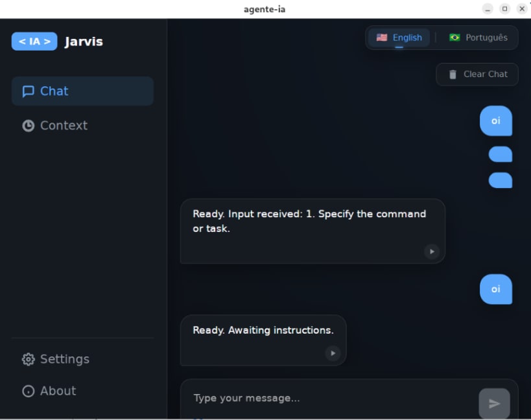531x420 pixels.
Task: Play audio for 'Awaiting instructions' reply
Action: click(333, 353)
